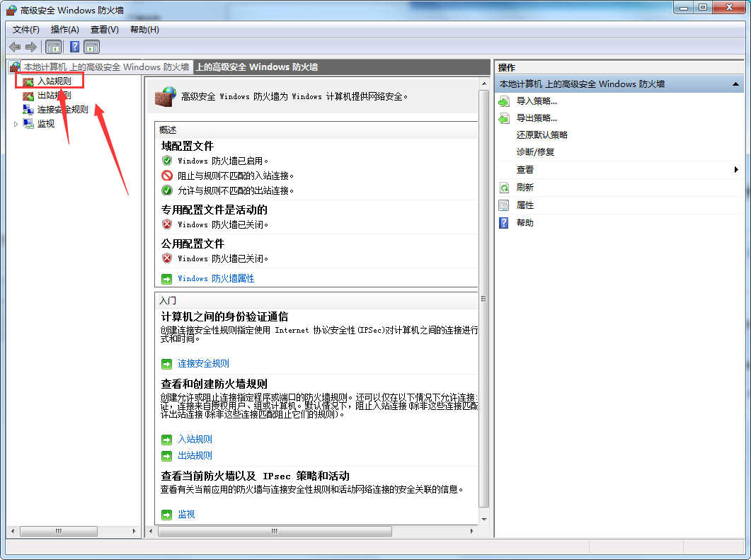The width and height of the screenshot is (751, 560).
Task: Expand the 监视 node in the tree
Action: 16,124
